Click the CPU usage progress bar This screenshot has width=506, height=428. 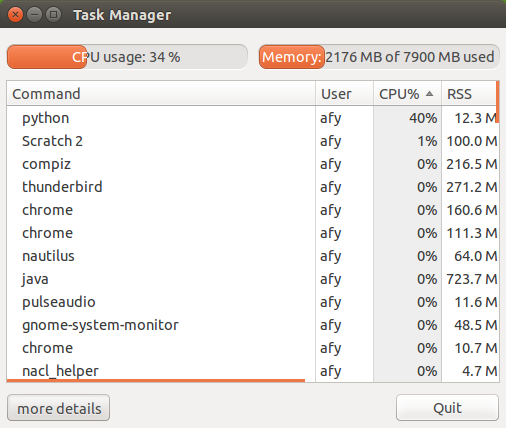127,57
